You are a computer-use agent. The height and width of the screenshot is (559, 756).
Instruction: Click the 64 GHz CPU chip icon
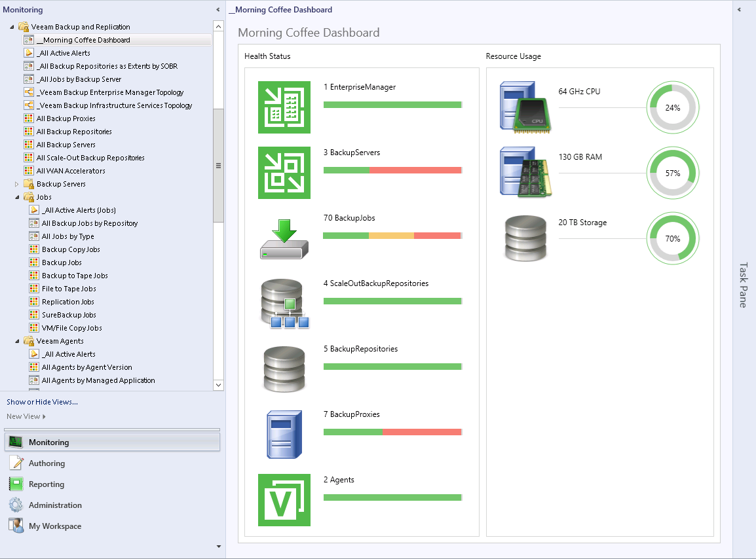(525, 107)
